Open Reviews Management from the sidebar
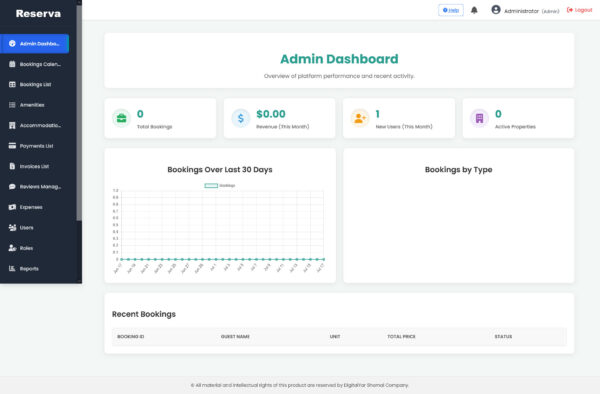 (34, 187)
